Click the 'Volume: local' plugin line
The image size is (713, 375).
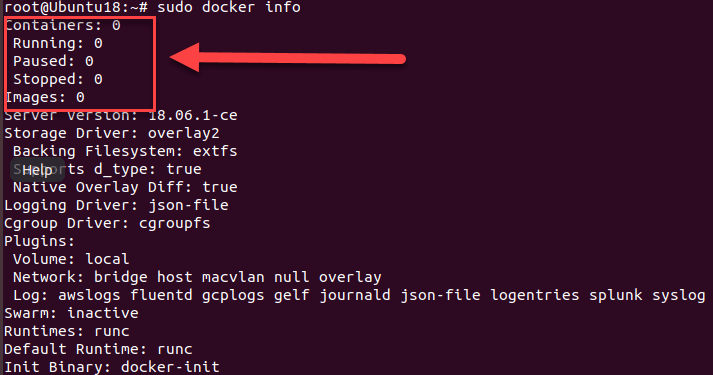tap(71, 259)
